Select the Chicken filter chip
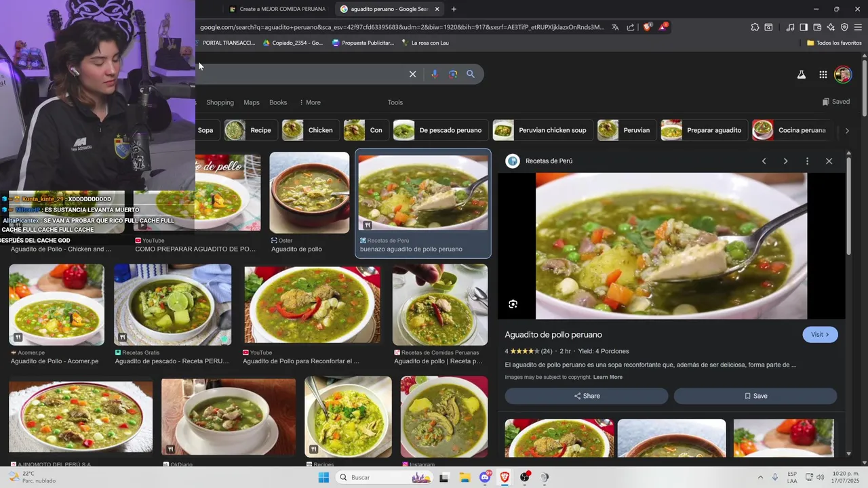Screen dimensions: 868x488 click(x=309, y=130)
